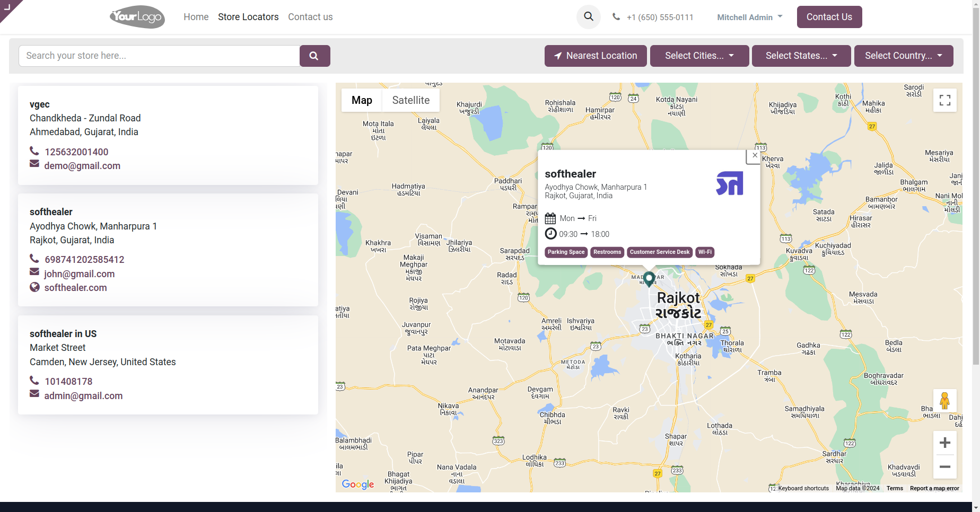Close the softhealer map info window
Viewport: 980px width, 512px height.
click(x=755, y=156)
